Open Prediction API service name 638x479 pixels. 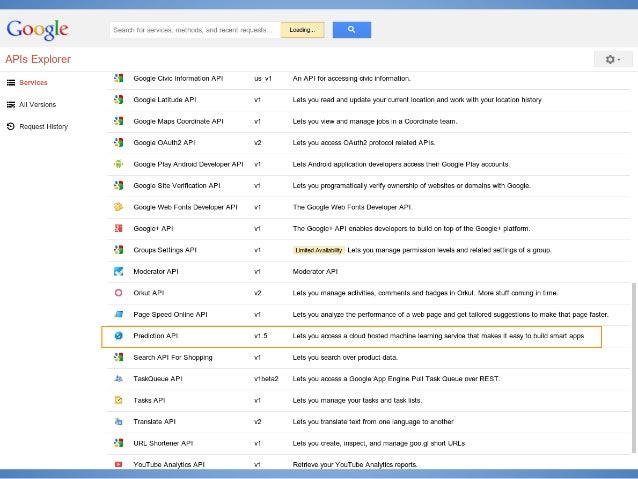click(155, 336)
